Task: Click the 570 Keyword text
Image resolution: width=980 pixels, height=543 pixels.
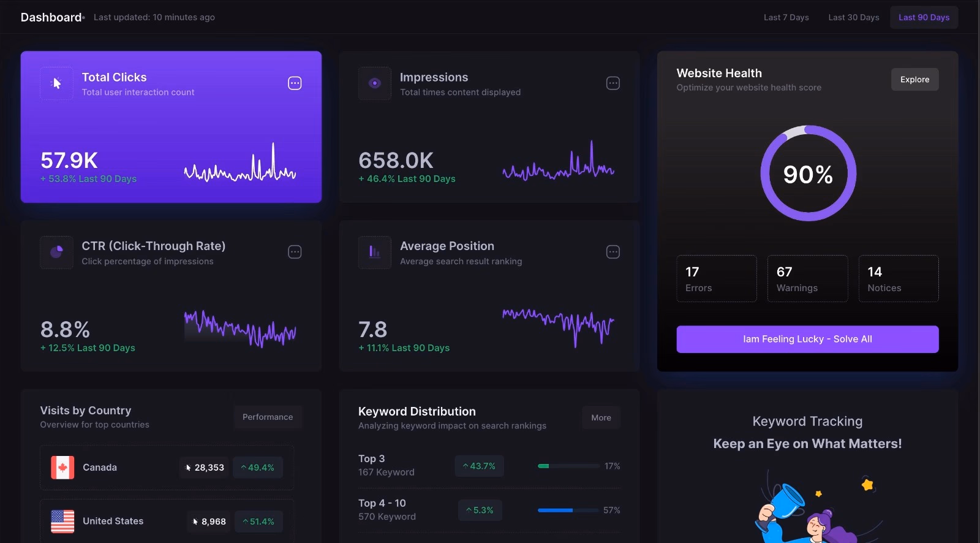Action: (x=387, y=517)
